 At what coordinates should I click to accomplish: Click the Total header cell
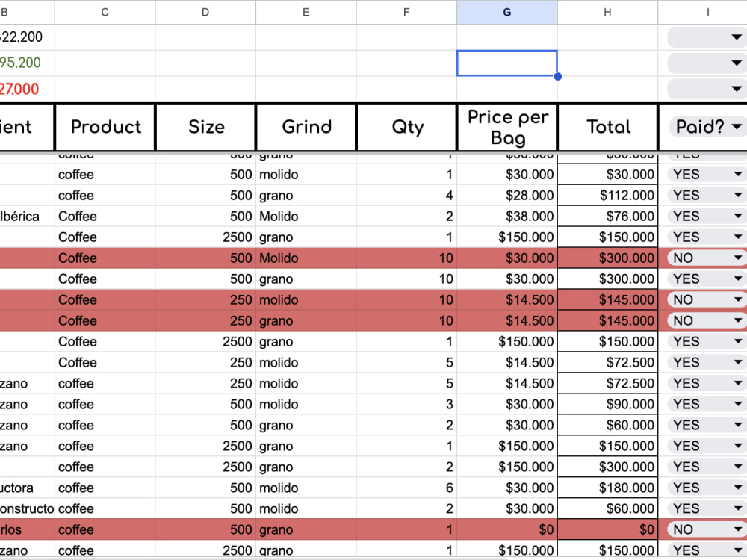608,127
